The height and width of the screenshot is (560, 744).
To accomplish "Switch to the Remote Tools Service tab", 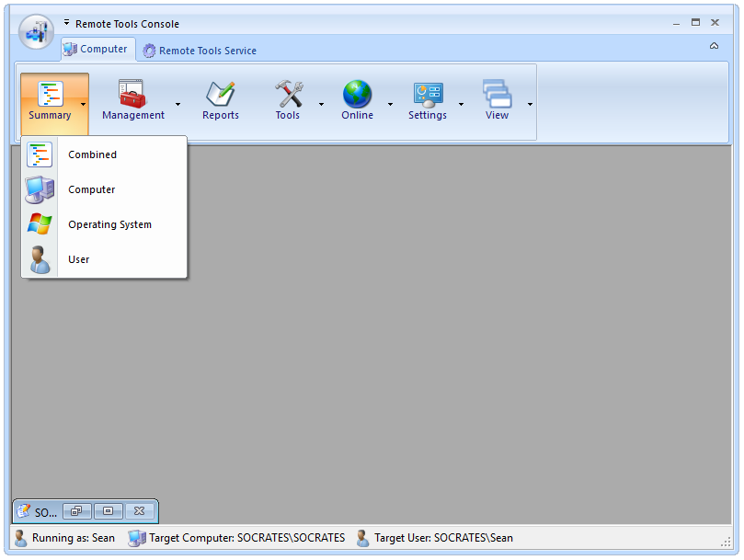I will [200, 51].
